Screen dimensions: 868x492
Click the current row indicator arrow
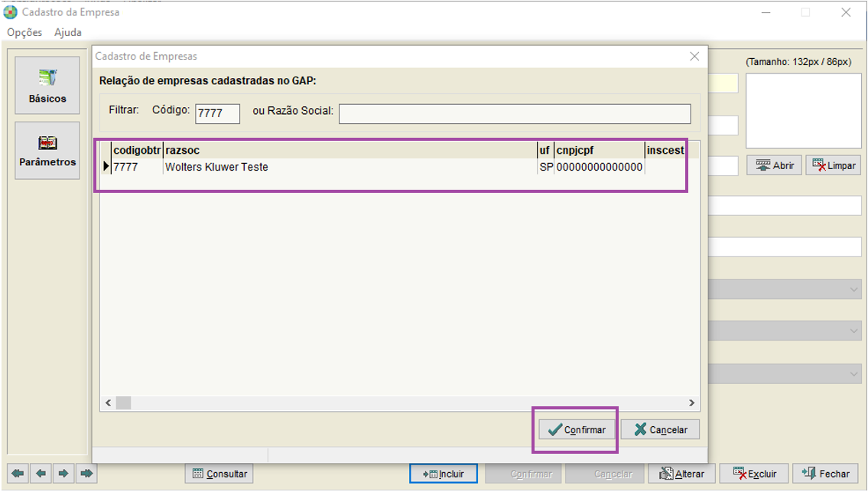tap(106, 166)
